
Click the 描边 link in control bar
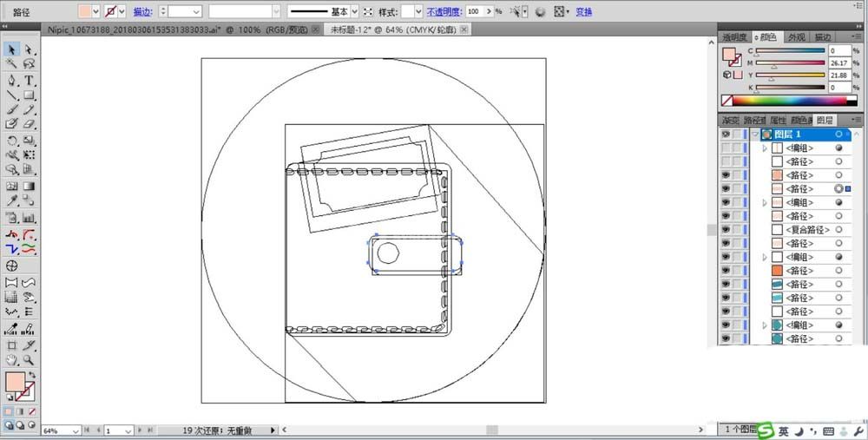142,11
